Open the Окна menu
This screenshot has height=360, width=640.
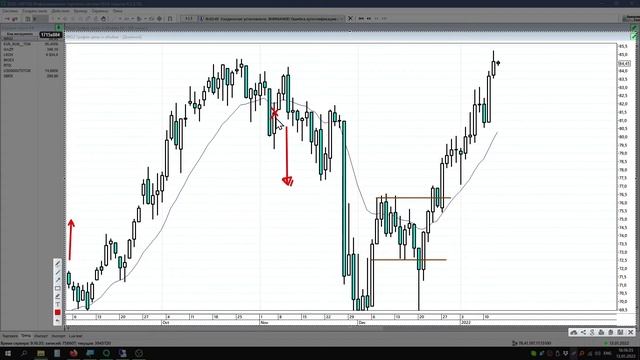click(118, 11)
